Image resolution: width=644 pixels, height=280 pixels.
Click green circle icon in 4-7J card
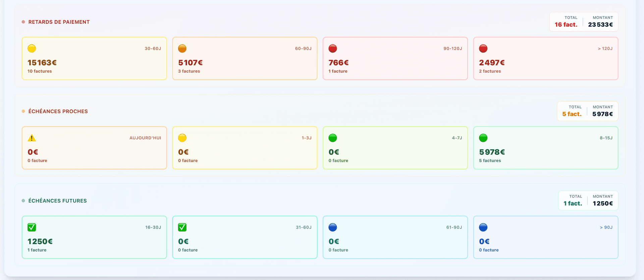pos(333,138)
